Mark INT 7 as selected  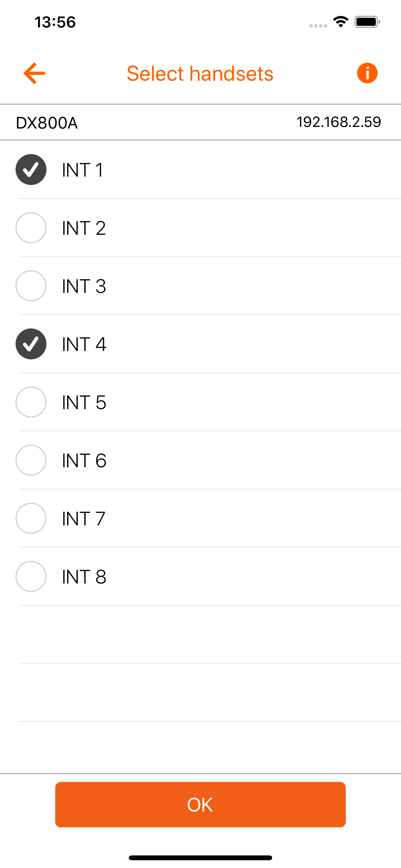[x=31, y=518]
